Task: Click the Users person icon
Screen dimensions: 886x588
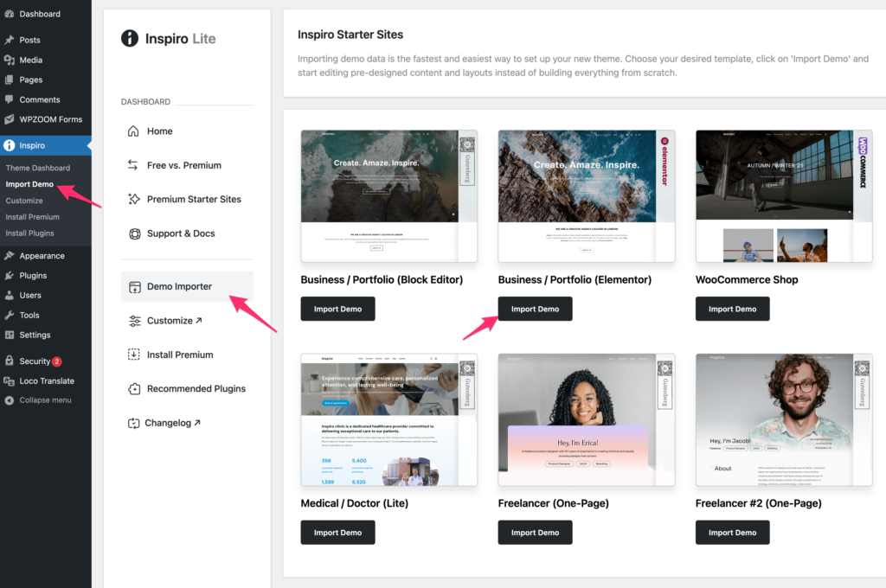Action: (x=9, y=296)
